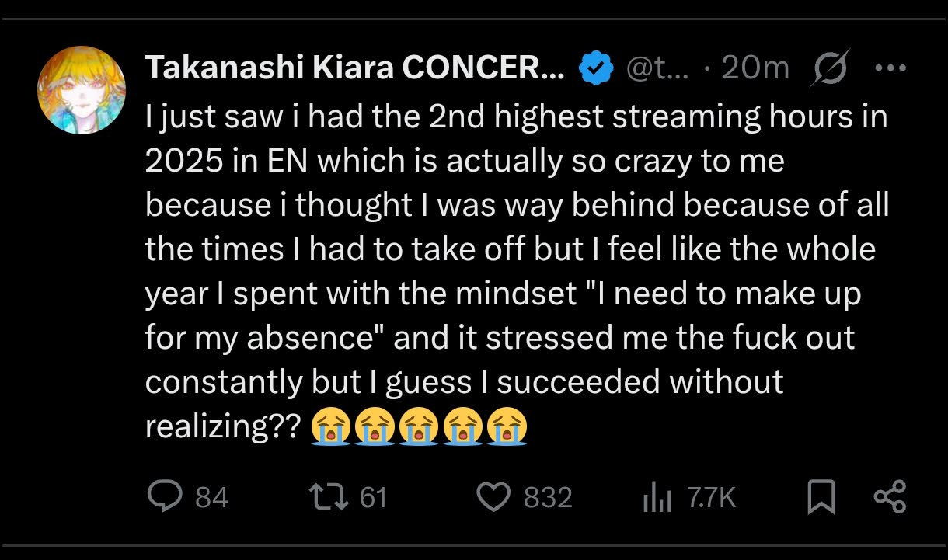Click the Takanashi Kiara display name
Image resolution: width=948 pixels, height=560 pixels.
click(355, 69)
